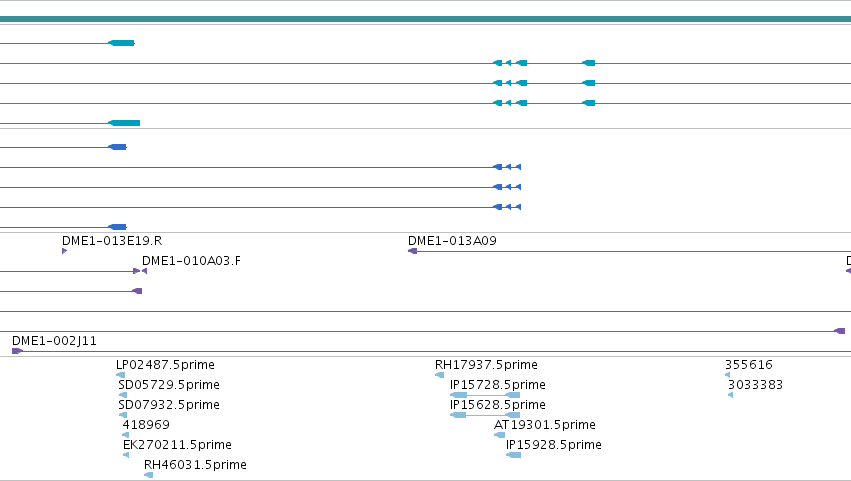Screen dimensions: 851x481
Task: Click the arrow glyph under 418969
Action: pos(126,435)
